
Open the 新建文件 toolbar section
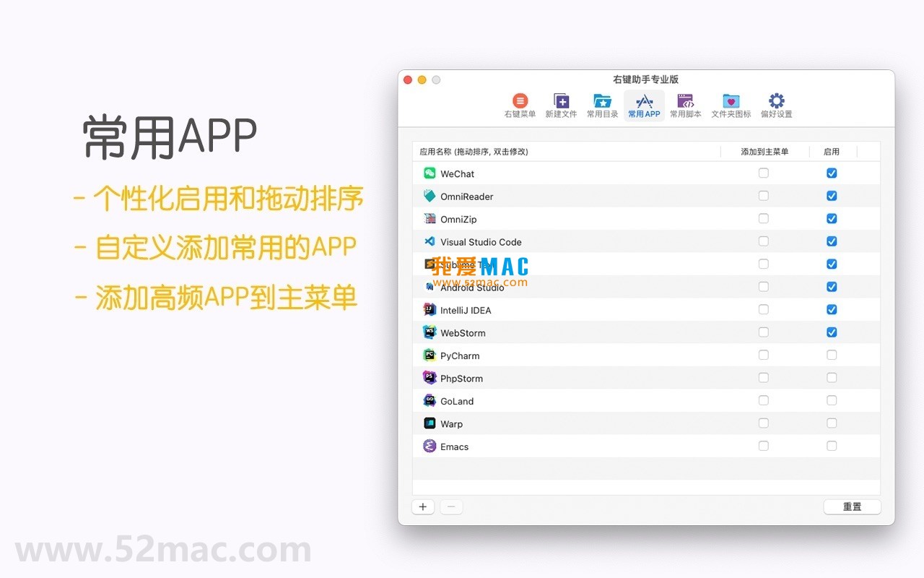pyautogui.click(x=561, y=105)
